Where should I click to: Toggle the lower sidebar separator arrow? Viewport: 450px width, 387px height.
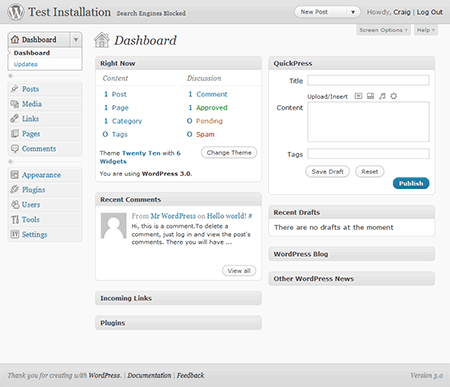click(10, 162)
